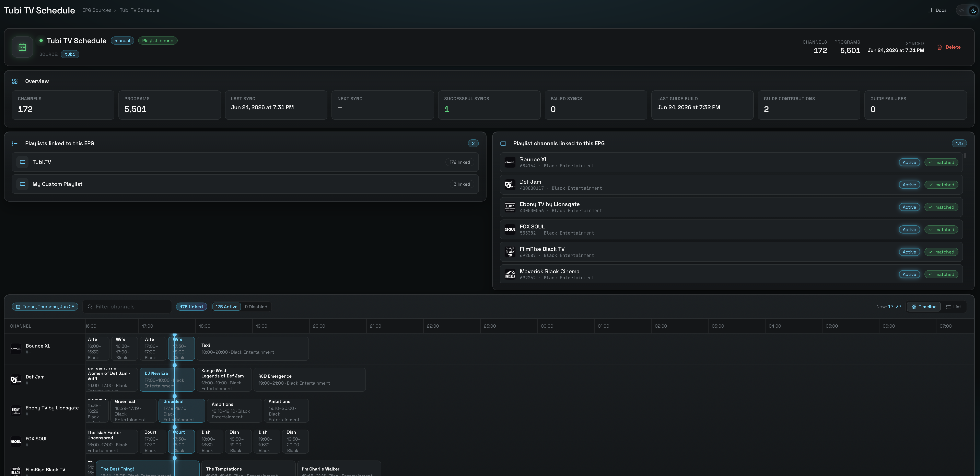Click the Delete trash icon
This screenshot has width=980, height=476.
(x=940, y=47)
